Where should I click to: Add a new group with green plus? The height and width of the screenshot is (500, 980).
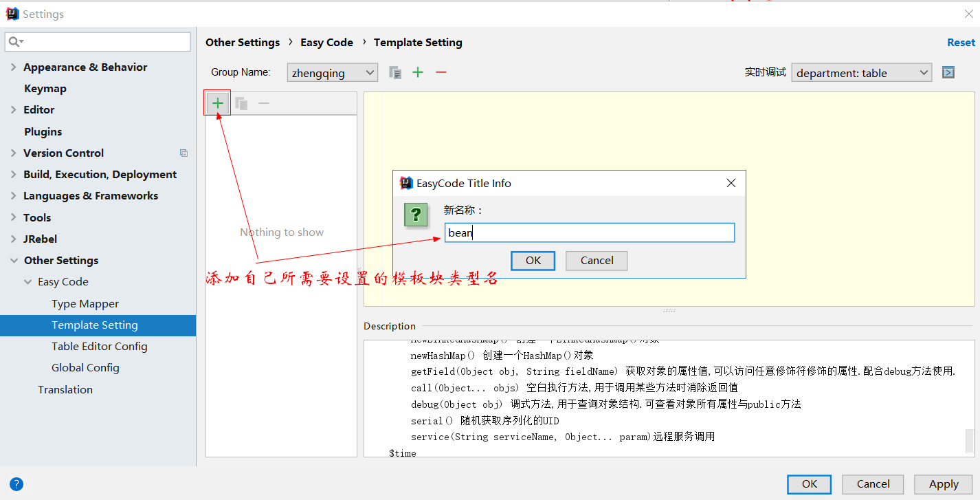click(x=418, y=72)
